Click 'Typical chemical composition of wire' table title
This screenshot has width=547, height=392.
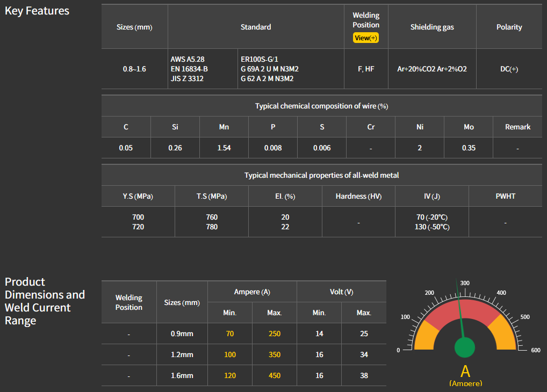tap(321, 106)
